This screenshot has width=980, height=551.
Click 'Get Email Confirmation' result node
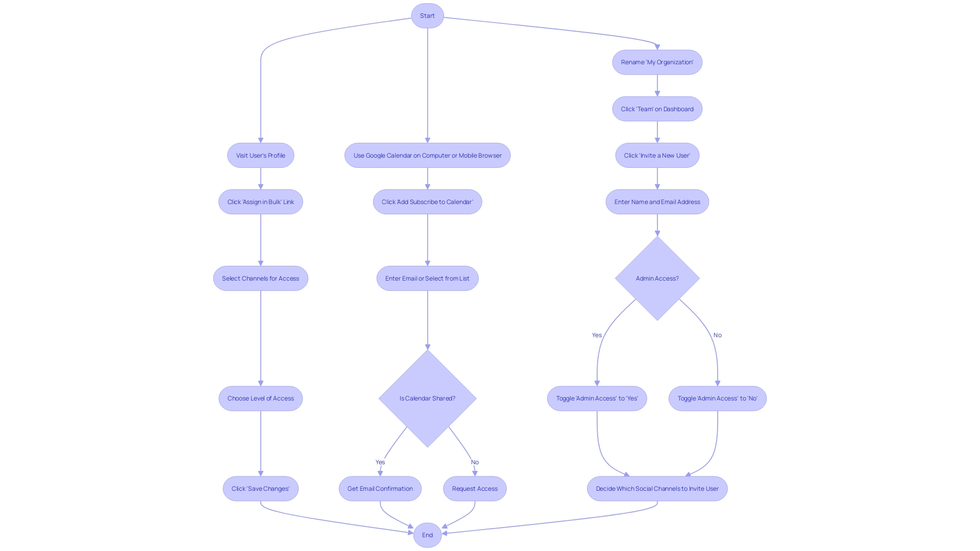[x=380, y=488]
